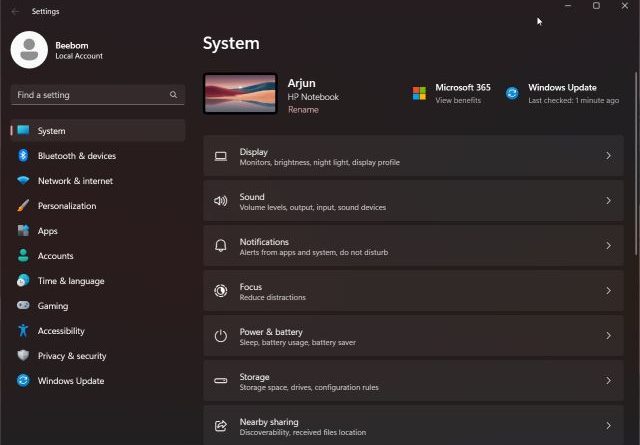Open Apps category label
This screenshot has width=640, height=445.
[x=48, y=231]
